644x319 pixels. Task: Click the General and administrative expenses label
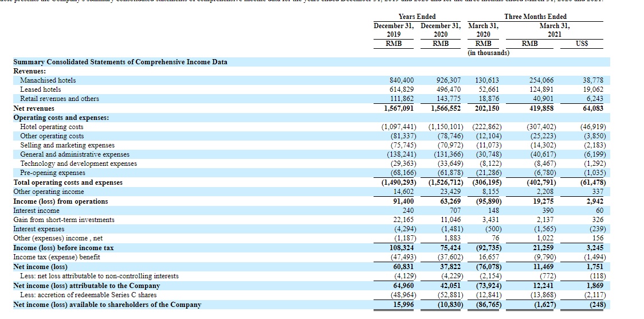coord(74,154)
